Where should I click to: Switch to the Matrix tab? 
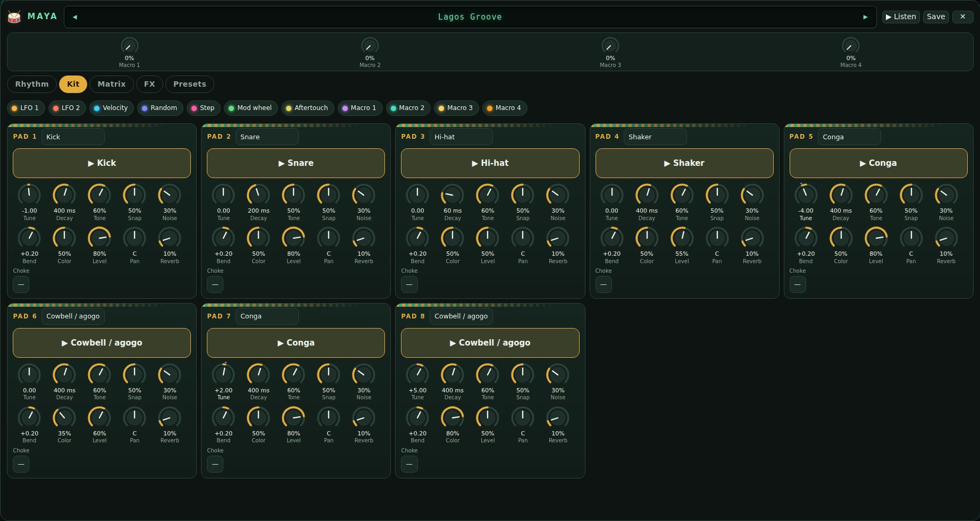pyautogui.click(x=112, y=84)
